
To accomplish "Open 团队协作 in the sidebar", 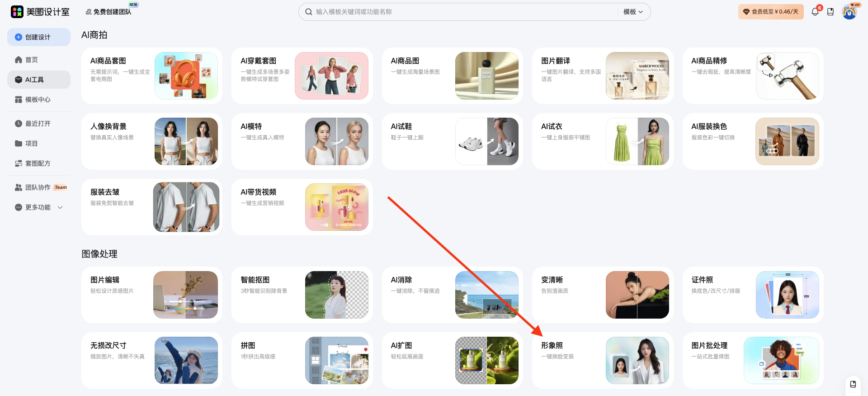I will (39, 187).
